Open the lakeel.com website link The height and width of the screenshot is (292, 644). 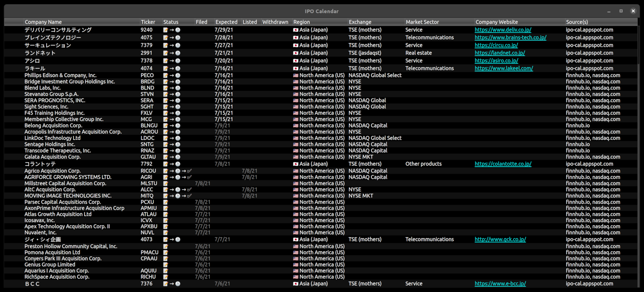[504, 68]
